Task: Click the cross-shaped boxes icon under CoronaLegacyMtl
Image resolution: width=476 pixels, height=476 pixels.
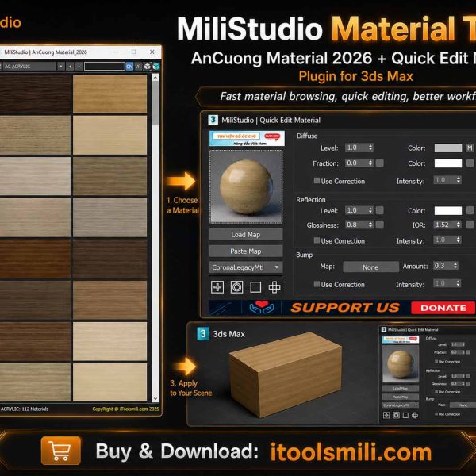Action: [274, 287]
